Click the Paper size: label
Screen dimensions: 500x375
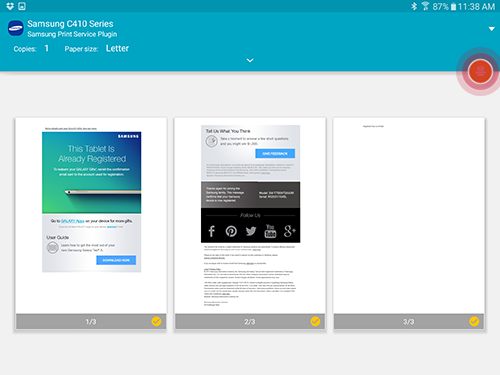[x=81, y=49]
